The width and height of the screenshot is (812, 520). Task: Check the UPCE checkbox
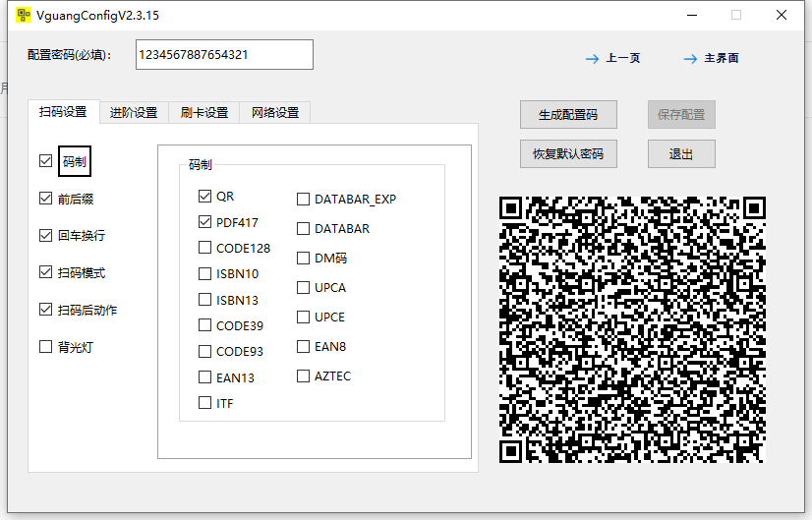[x=303, y=317]
